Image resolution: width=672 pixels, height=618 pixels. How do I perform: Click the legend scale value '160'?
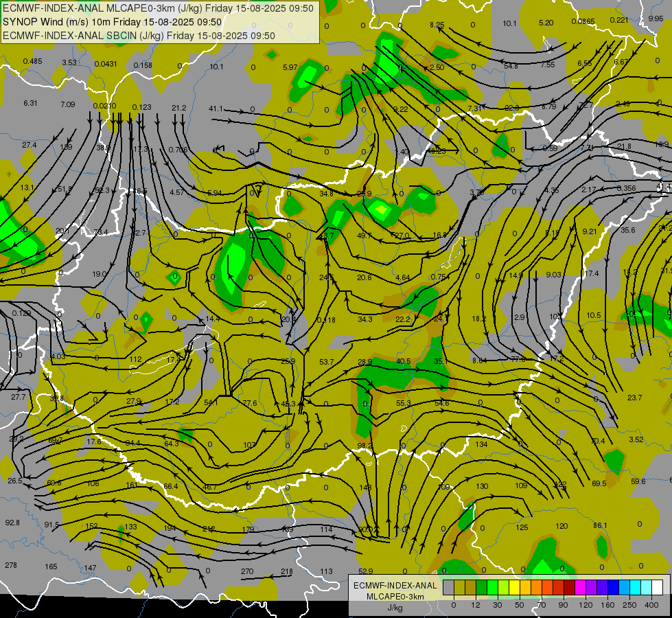pos(607,605)
